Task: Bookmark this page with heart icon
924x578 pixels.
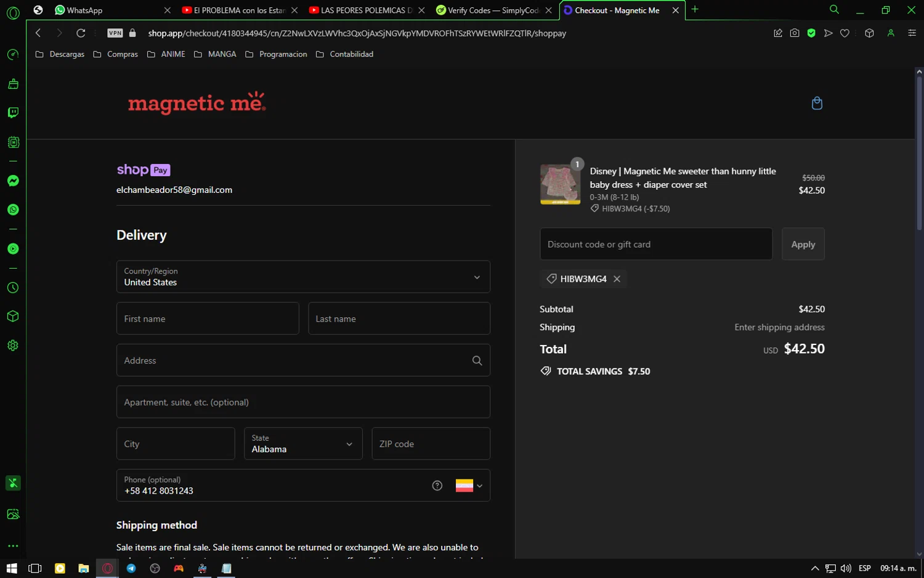Action: [x=845, y=33]
